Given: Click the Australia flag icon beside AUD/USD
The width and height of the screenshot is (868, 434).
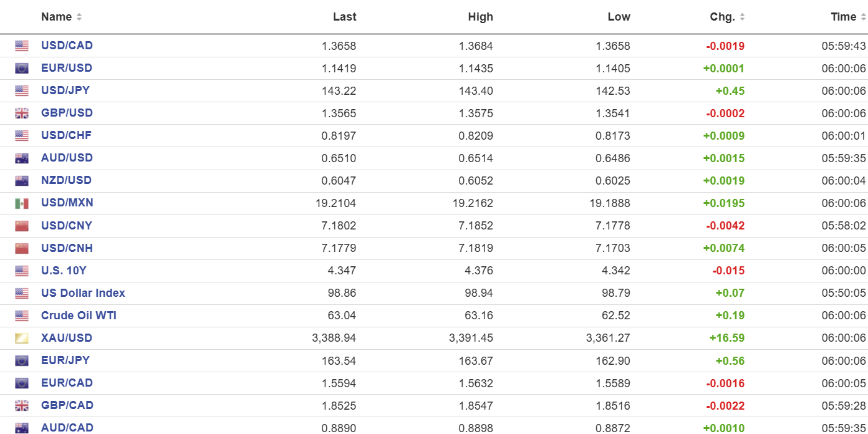Looking at the screenshot, I should click(x=22, y=158).
